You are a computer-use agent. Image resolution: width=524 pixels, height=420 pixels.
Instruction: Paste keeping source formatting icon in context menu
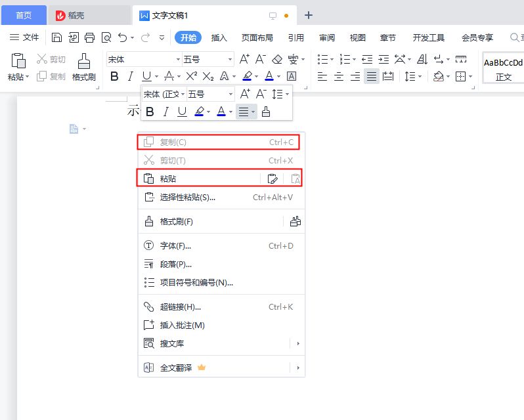tap(273, 179)
